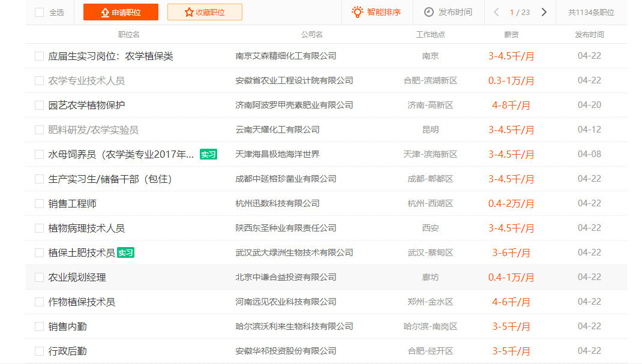This screenshot has height=364, width=642.
Task: Open job 行政后勤
Action: tap(67, 351)
